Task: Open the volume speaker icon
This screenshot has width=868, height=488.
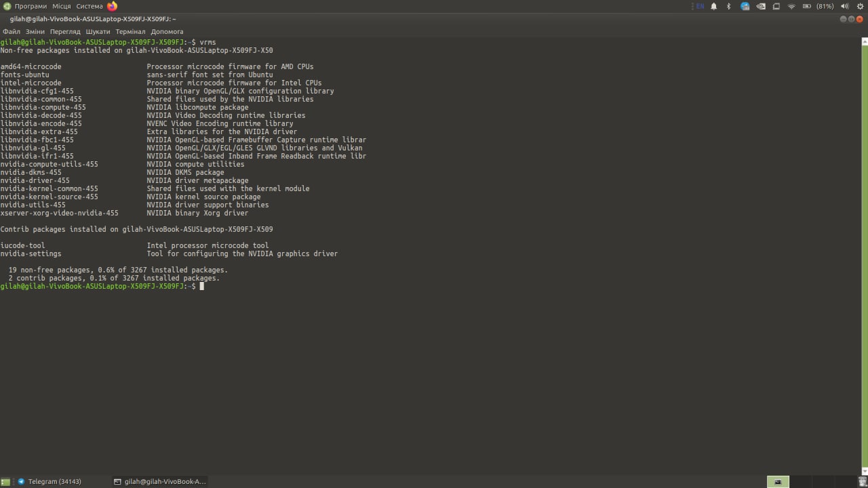Action: (844, 6)
